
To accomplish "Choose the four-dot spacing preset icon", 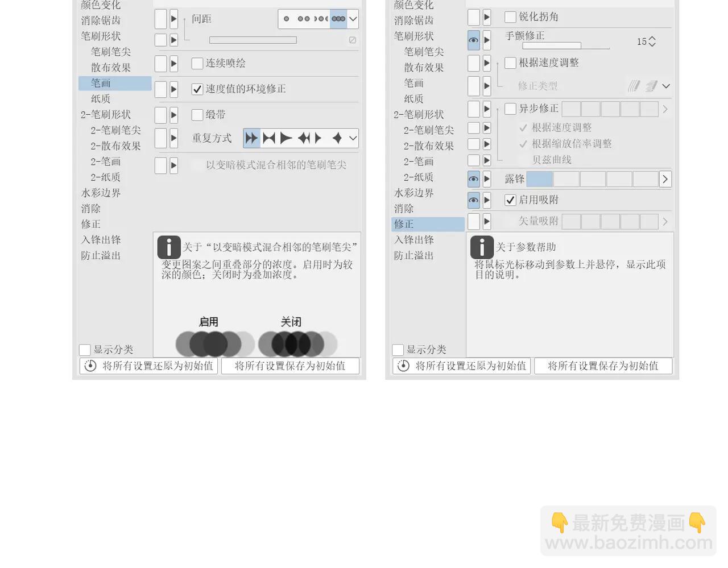I will pos(338,19).
